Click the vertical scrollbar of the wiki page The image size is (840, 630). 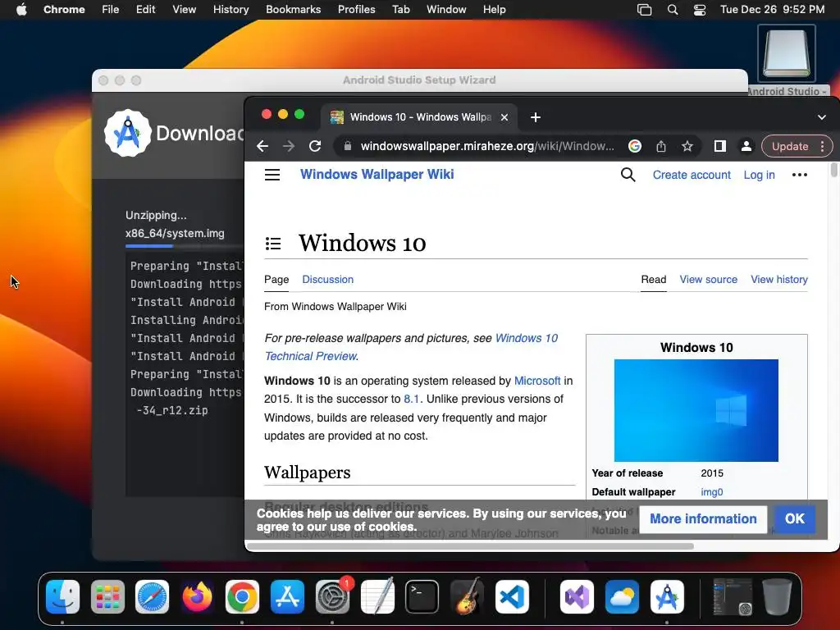[833, 171]
